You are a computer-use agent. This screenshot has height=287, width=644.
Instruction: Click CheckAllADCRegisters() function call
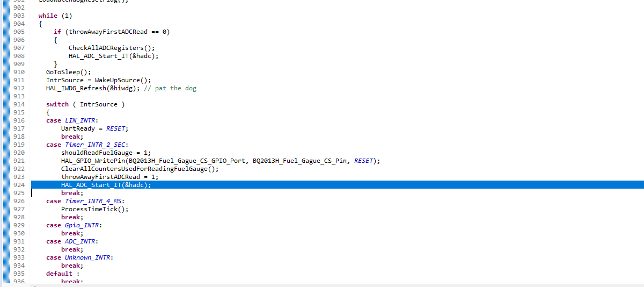pyautogui.click(x=111, y=48)
